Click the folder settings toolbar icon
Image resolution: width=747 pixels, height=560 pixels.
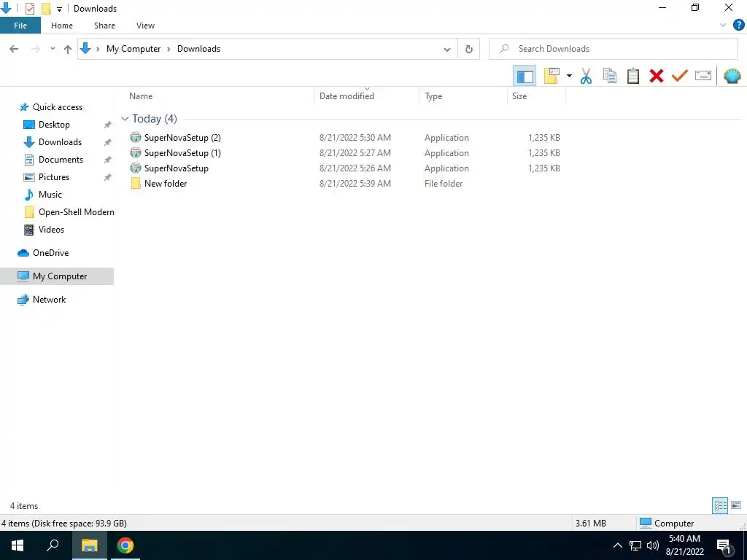[x=551, y=76]
